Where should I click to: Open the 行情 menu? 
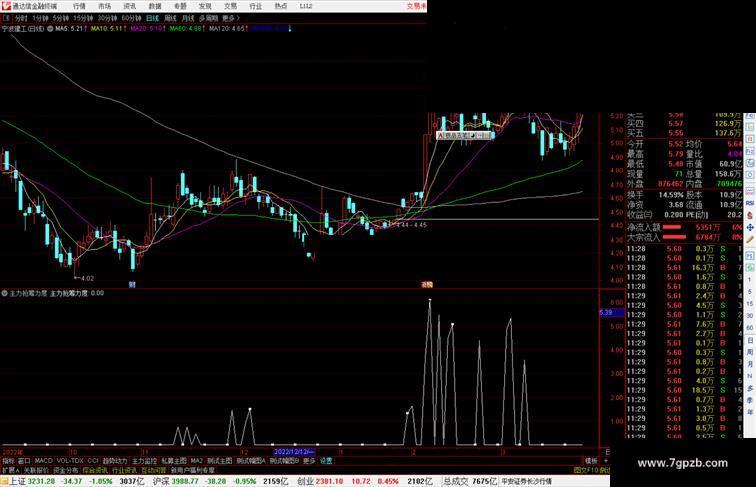coord(80,6)
